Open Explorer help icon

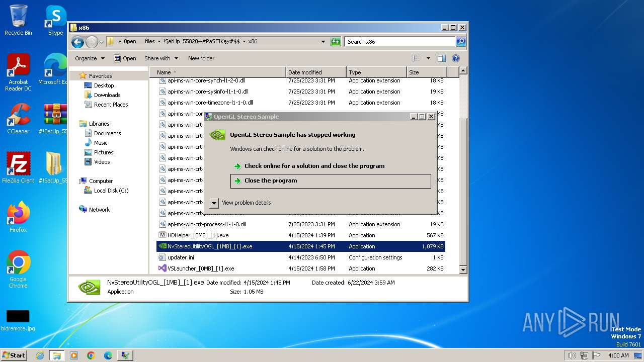(x=456, y=58)
